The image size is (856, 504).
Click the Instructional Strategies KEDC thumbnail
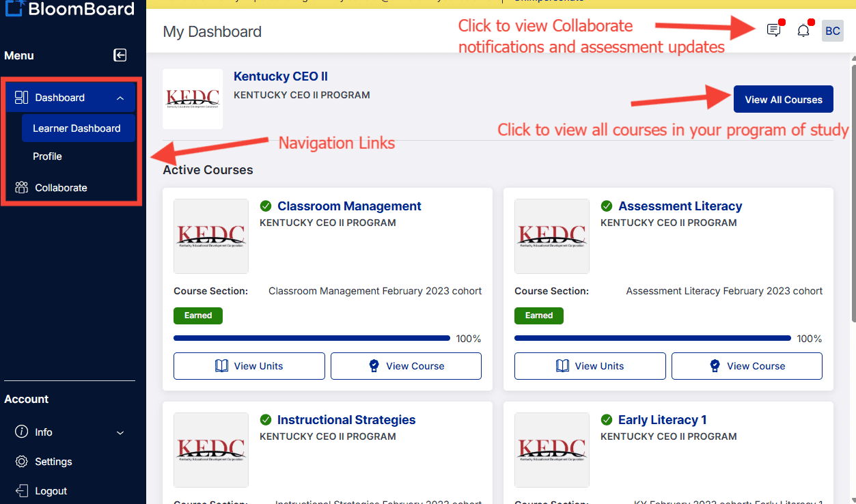point(211,450)
